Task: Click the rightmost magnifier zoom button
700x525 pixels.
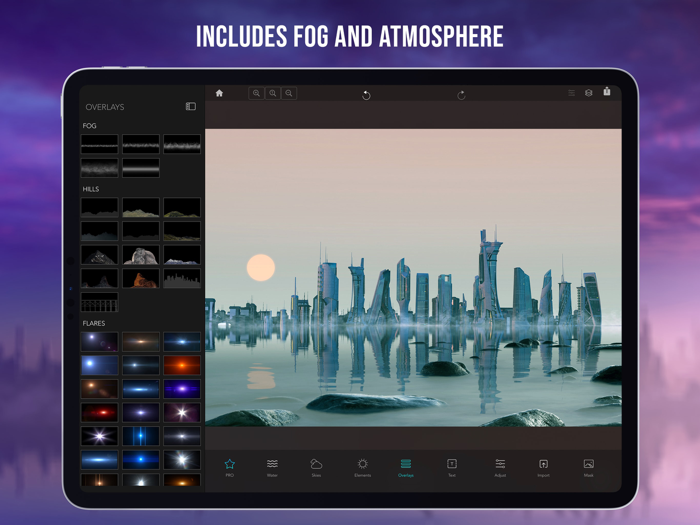Action: coord(289,93)
